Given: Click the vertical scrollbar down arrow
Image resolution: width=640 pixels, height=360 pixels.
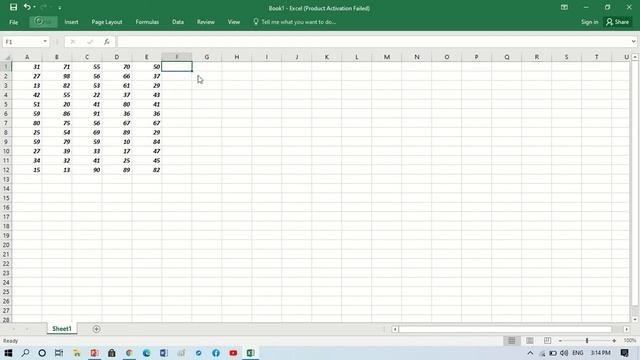Looking at the screenshot, I should (635, 320).
